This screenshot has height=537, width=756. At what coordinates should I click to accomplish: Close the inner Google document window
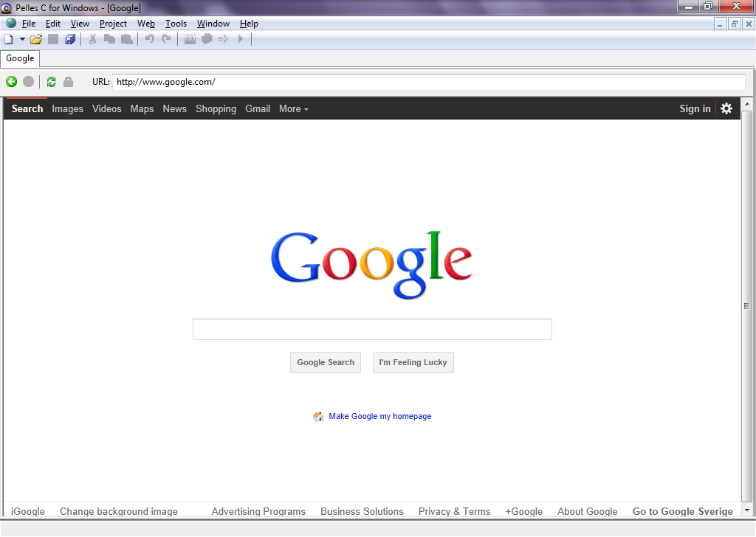pyautogui.click(x=749, y=24)
